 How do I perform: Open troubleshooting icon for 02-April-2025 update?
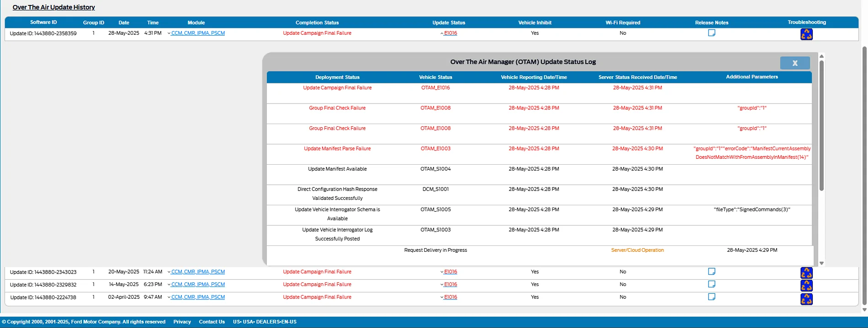806,299
